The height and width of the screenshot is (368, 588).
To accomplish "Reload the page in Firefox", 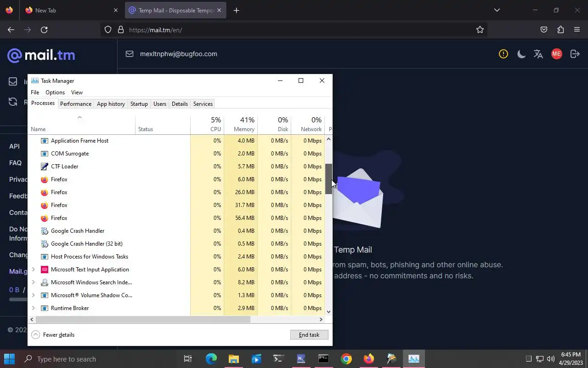I will 44,30.
